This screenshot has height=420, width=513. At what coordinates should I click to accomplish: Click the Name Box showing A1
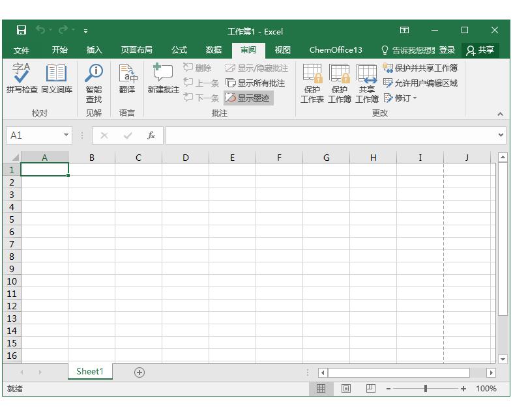35,135
